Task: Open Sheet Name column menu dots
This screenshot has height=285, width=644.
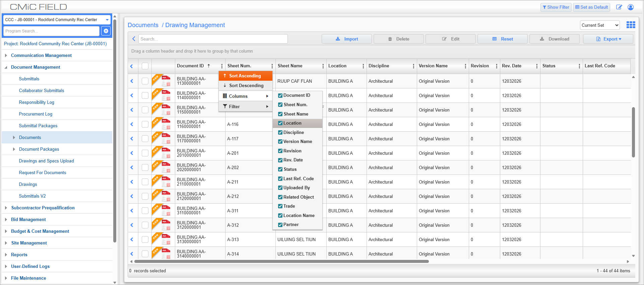Action: [323, 66]
